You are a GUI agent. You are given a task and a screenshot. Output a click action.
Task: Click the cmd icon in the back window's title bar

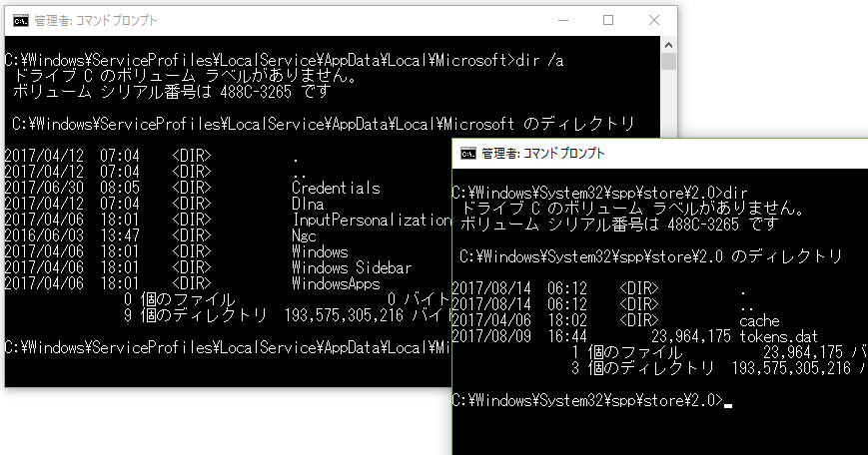click(x=21, y=21)
